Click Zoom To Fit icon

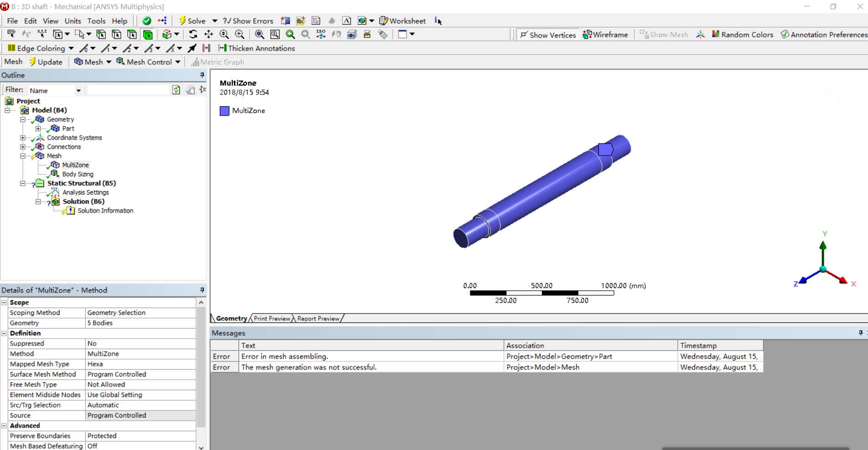click(x=260, y=34)
